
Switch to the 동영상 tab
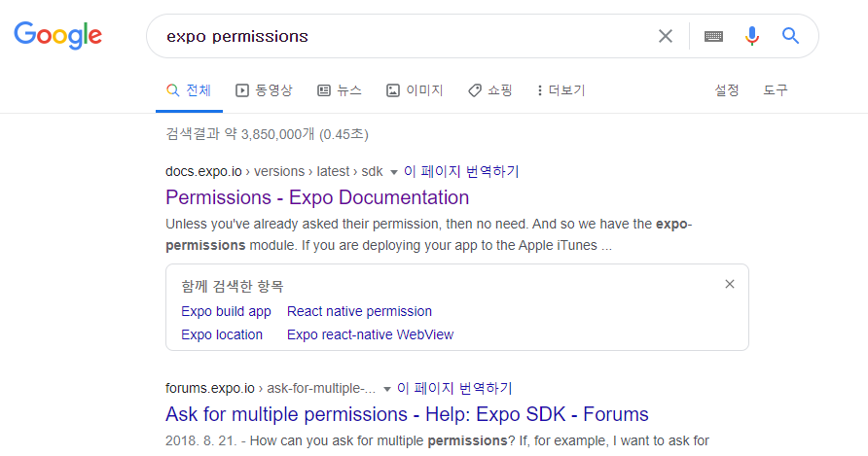[264, 90]
